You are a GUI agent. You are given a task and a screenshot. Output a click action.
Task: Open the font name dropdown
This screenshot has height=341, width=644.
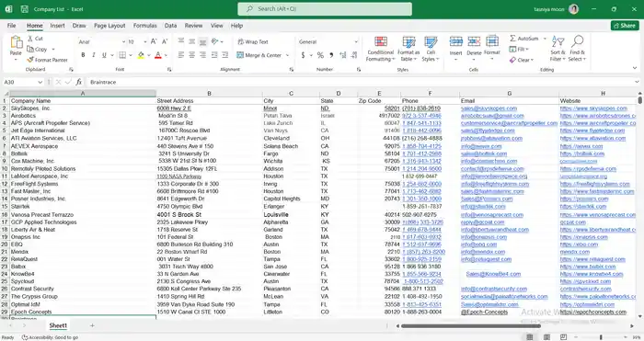point(123,42)
